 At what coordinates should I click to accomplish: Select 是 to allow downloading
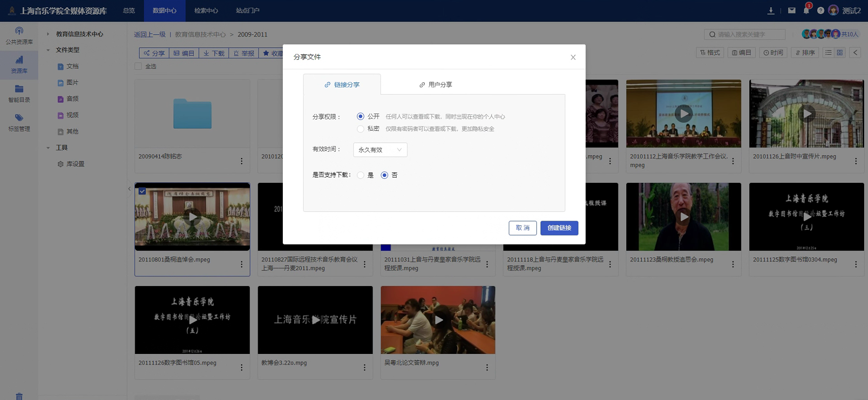360,175
